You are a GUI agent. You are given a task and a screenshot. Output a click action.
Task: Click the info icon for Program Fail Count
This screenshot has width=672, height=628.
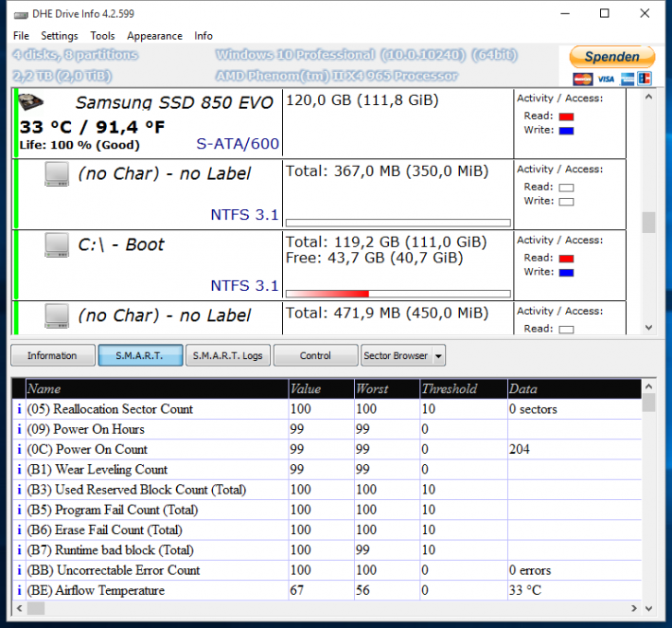tap(19, 510)
